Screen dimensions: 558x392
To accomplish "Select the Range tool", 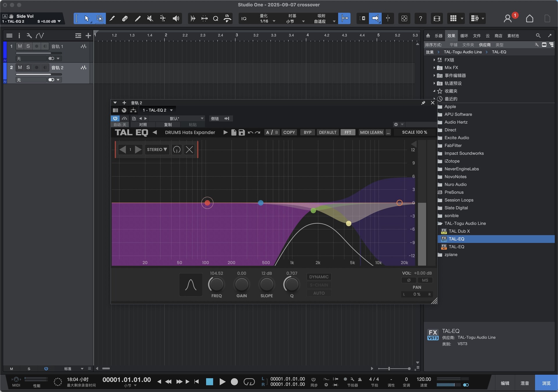I will [99, 19].
